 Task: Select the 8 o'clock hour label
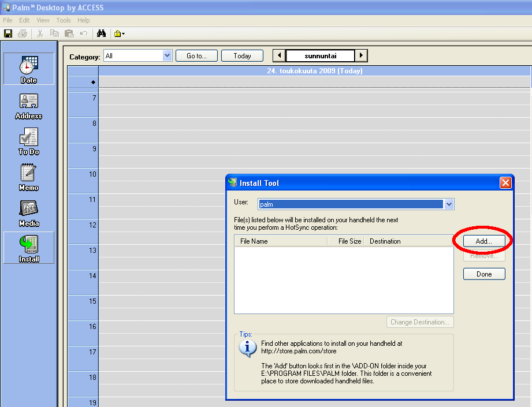click(x=94, y=124)
